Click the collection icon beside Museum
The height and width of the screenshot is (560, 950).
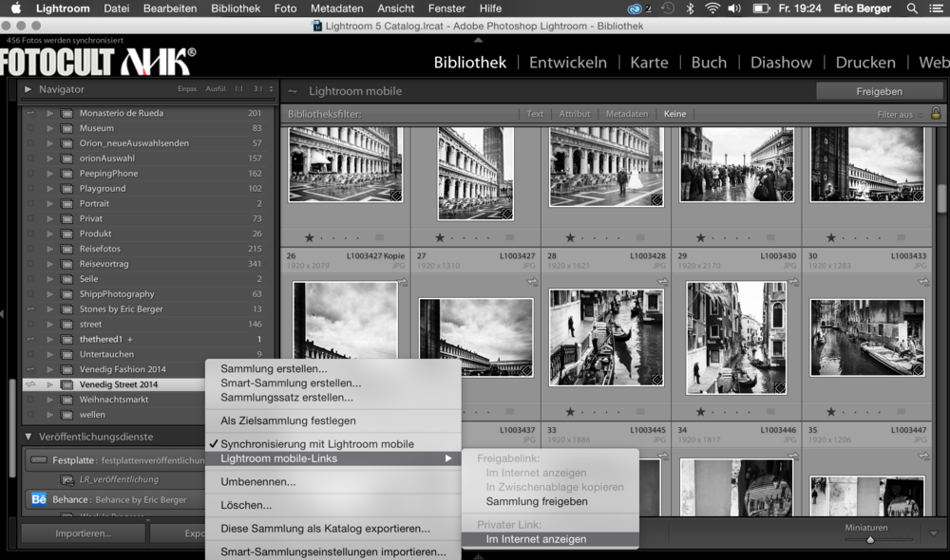66,128
